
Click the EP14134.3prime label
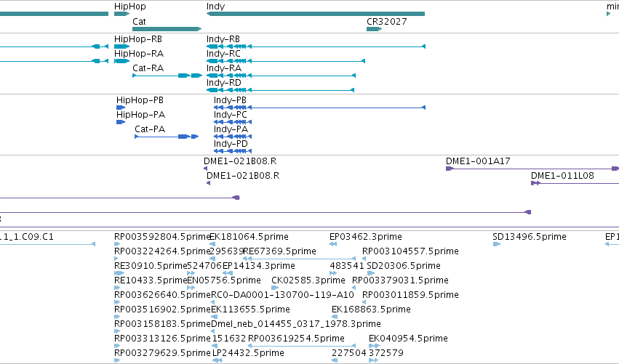[x=258, y=266]
